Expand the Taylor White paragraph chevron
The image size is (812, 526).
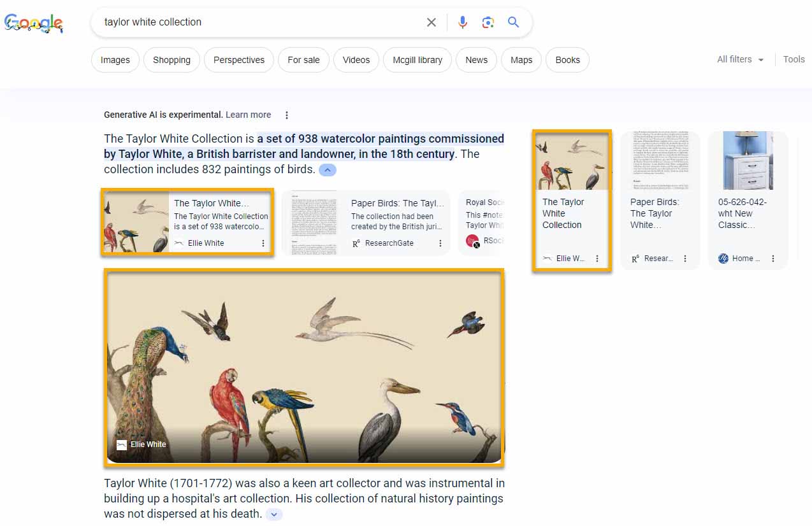click(x=274, y=515)
